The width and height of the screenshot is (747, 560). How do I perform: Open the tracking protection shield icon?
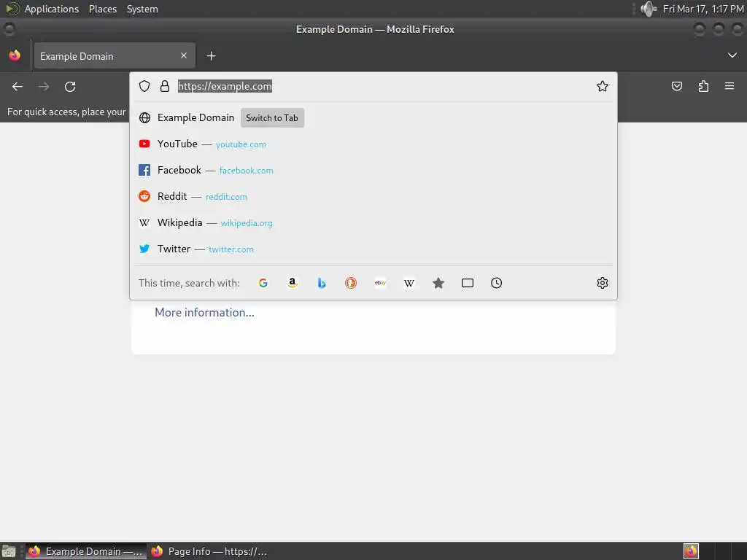pyautogui.click(x=144, y=86)
